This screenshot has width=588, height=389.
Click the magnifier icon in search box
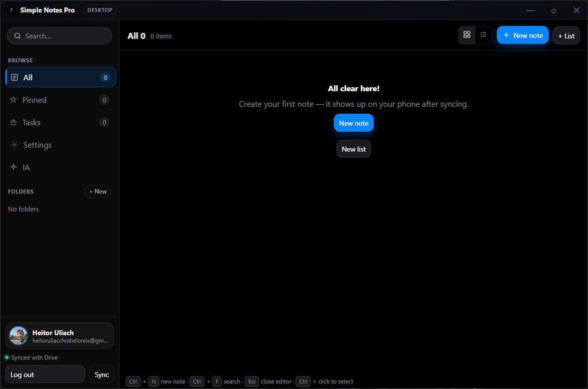point(17,36)
